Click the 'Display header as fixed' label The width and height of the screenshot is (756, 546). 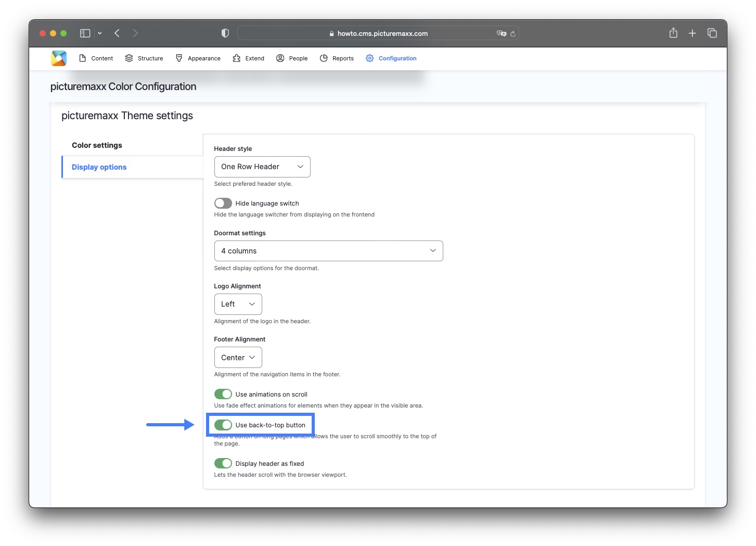coord(270,464)
